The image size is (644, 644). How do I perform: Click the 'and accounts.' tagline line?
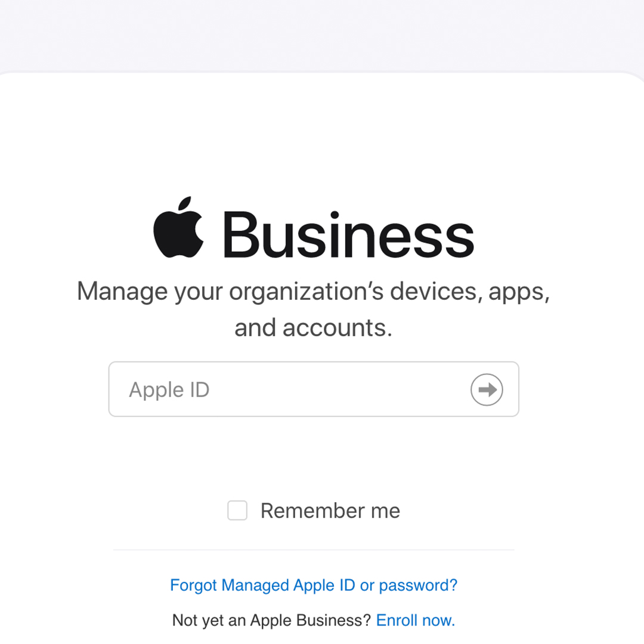[314, 328]
